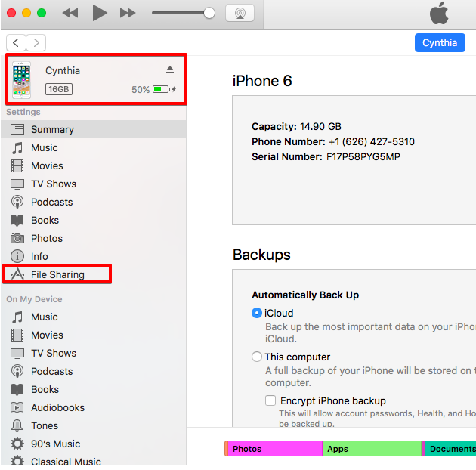Open the AirPlay output button
Viewport: 476px width, 470px height.
240,13
